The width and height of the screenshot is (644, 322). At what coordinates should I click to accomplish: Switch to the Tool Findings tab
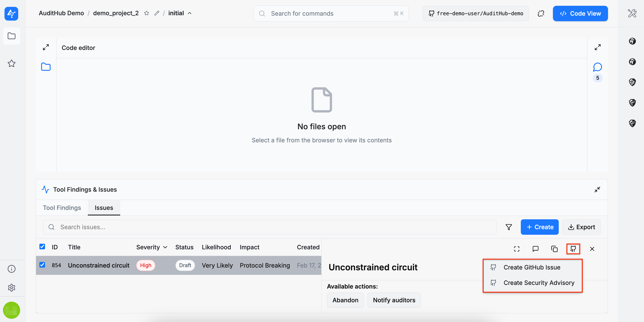[62, 208]
